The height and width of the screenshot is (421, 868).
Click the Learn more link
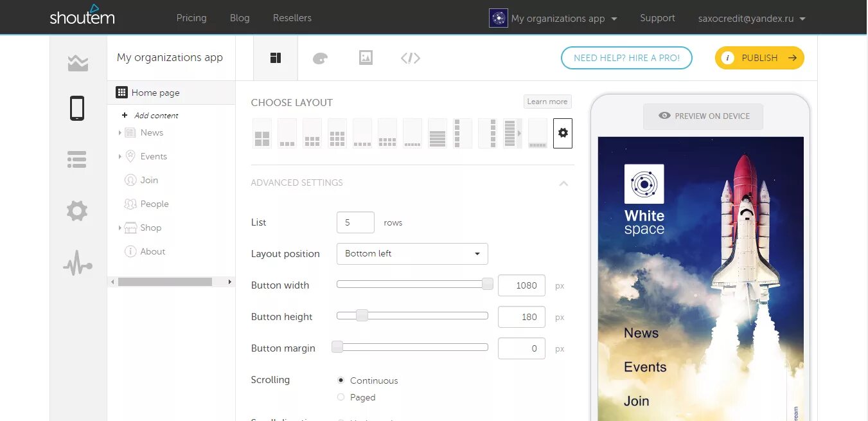pyautogui.click(x=547, y=102)
